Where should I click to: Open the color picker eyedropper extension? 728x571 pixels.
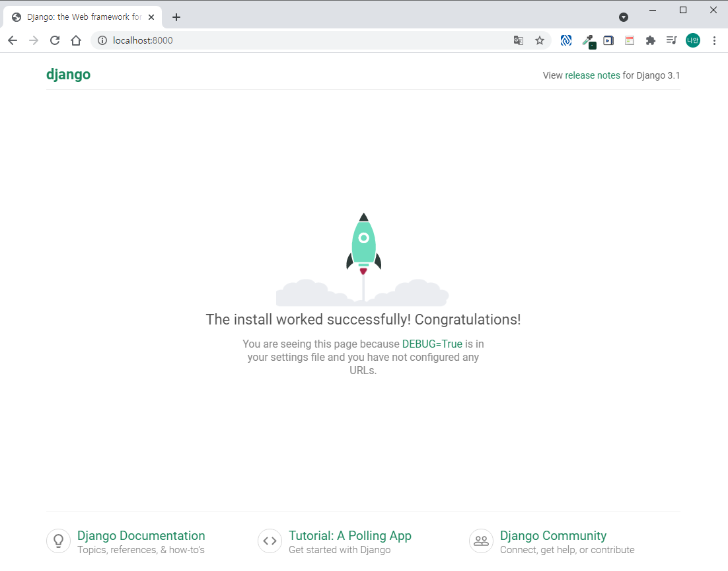589,42
